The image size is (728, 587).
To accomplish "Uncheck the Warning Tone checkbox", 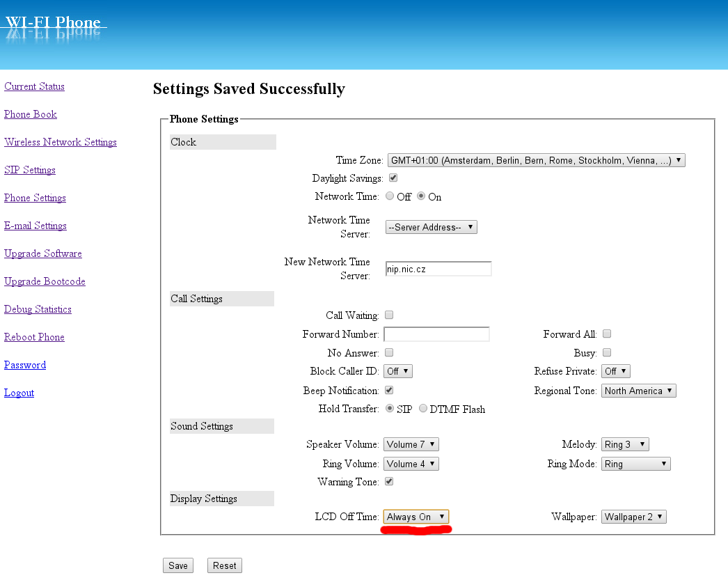I will [389, 481].
